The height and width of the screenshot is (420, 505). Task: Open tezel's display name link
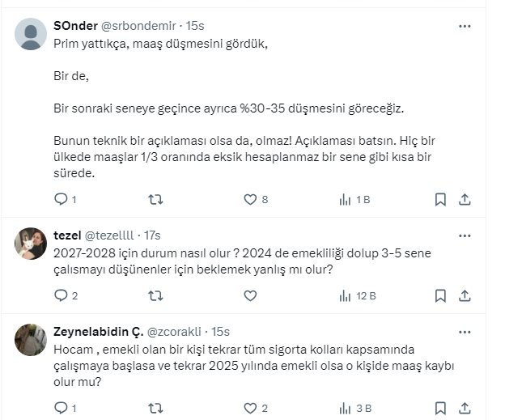67,235
